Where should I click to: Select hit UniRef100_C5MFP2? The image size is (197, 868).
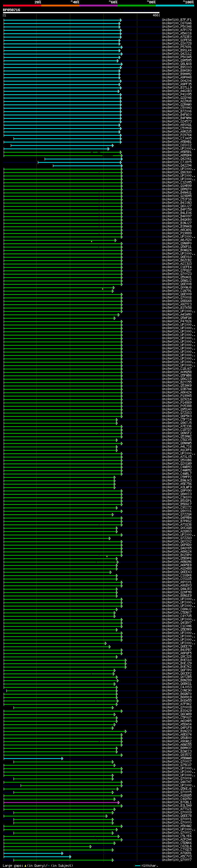pyautogui.click(x=176, y=477)
